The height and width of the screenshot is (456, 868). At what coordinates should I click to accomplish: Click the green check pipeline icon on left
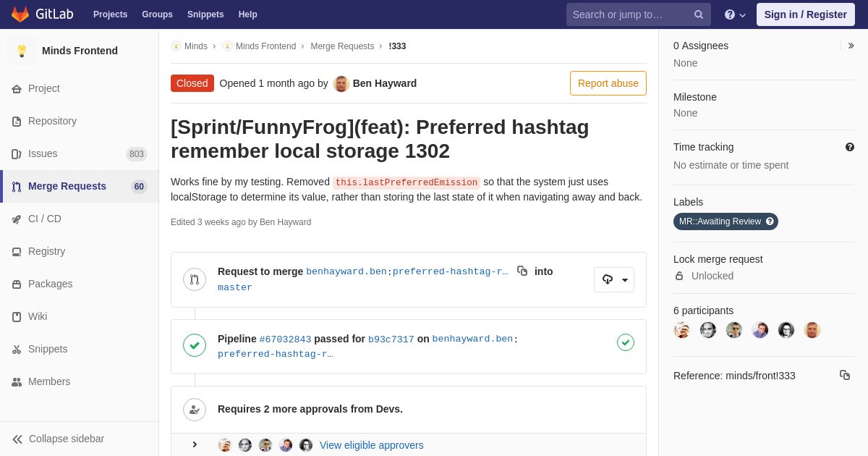195,345
